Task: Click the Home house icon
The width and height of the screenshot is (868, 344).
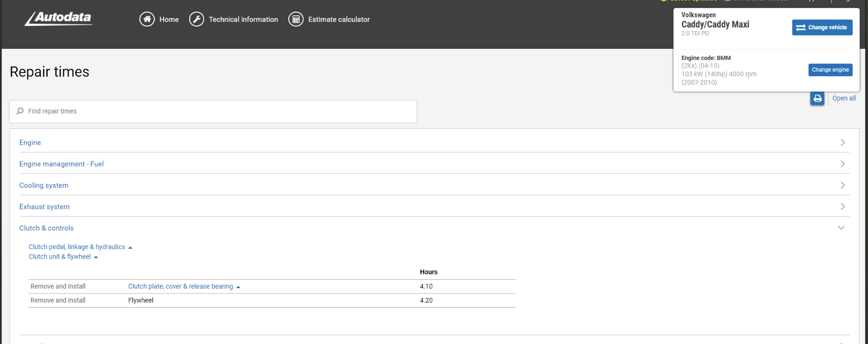Action: (147, 19)
